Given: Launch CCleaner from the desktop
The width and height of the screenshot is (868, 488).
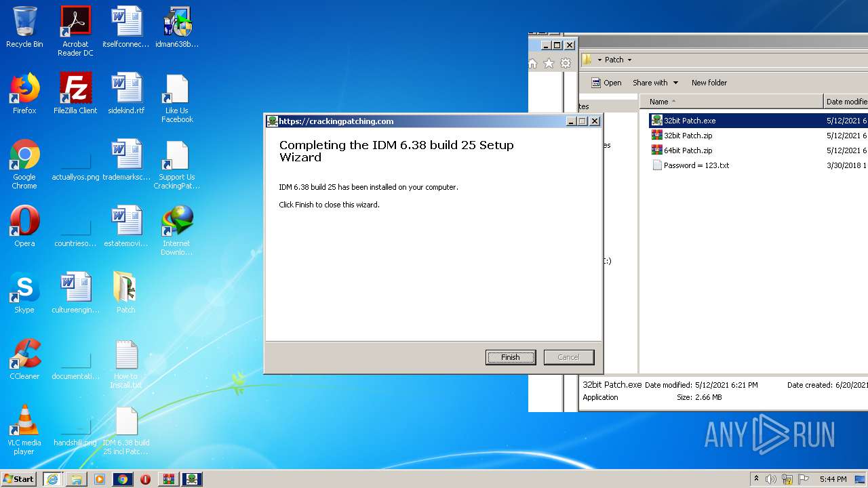Looking at the screenshot, I should (24, 359).
